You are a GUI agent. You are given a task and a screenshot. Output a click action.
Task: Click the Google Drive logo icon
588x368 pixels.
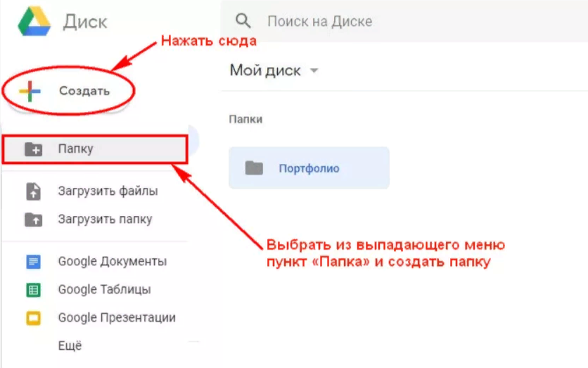click(34, 22)
